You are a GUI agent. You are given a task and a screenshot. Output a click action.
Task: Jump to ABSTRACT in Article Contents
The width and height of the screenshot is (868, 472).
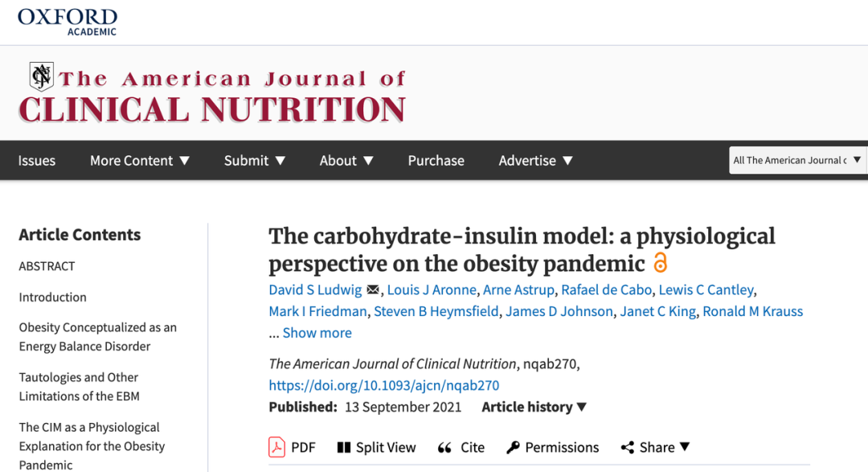(47, 266)
